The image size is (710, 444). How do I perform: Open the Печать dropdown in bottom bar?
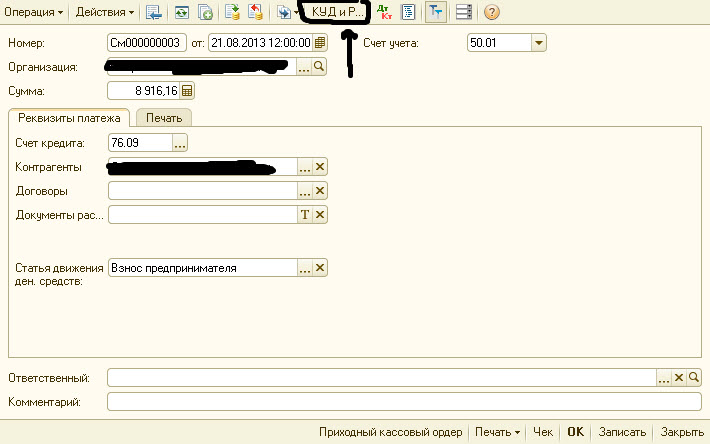497,432
